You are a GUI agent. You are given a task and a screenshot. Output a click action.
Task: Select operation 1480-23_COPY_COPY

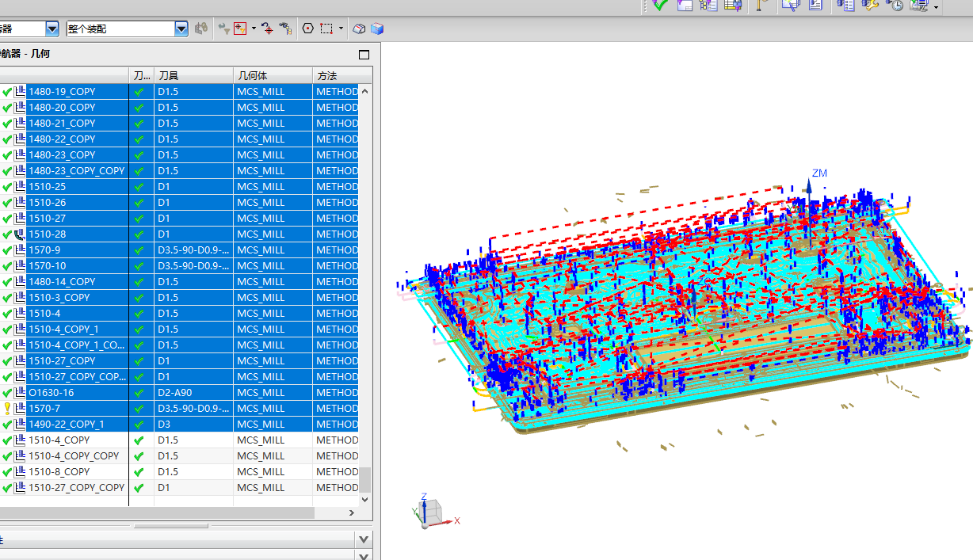(x=76, y=171)
